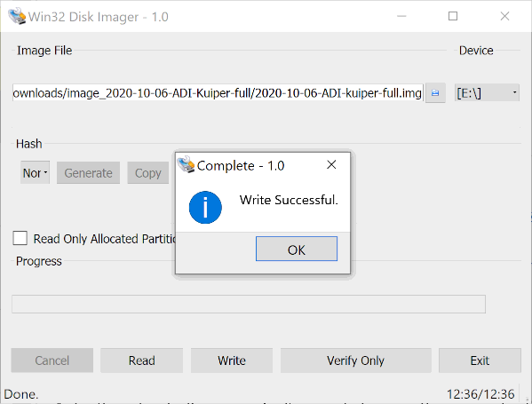This screenshot has width=532, height=404.
Task: Minimize the Win32 Disk Imager window
Action: (x=401, y=16)
